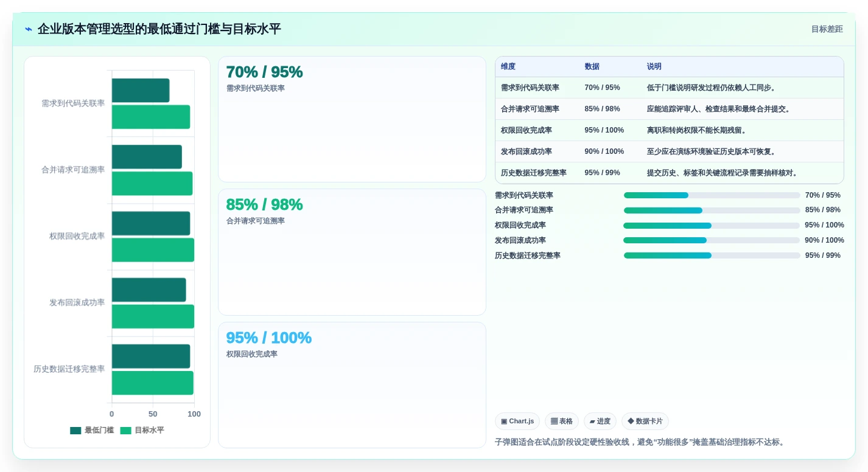This screenshot has height=472, width=868.
Task: Click chart axis label 需求到代码关联率
Action: pyautogui.click(x=73, y=103)
